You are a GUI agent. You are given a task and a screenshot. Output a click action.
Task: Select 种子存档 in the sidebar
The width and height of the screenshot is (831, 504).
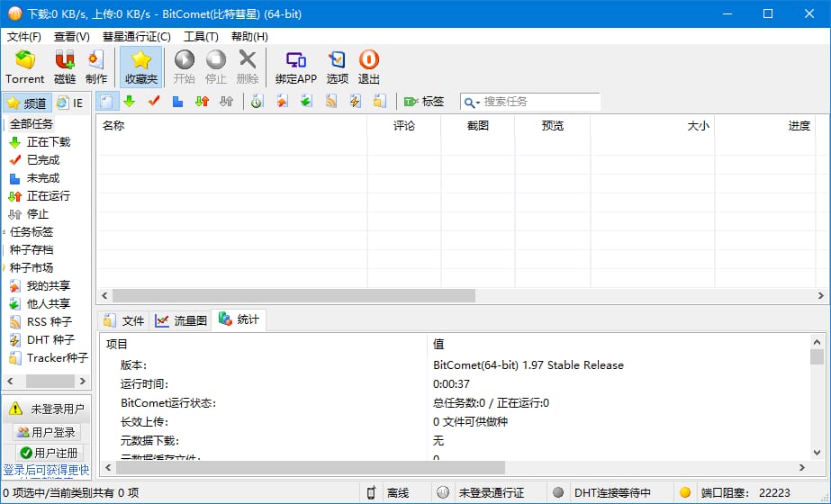point(32,249)
